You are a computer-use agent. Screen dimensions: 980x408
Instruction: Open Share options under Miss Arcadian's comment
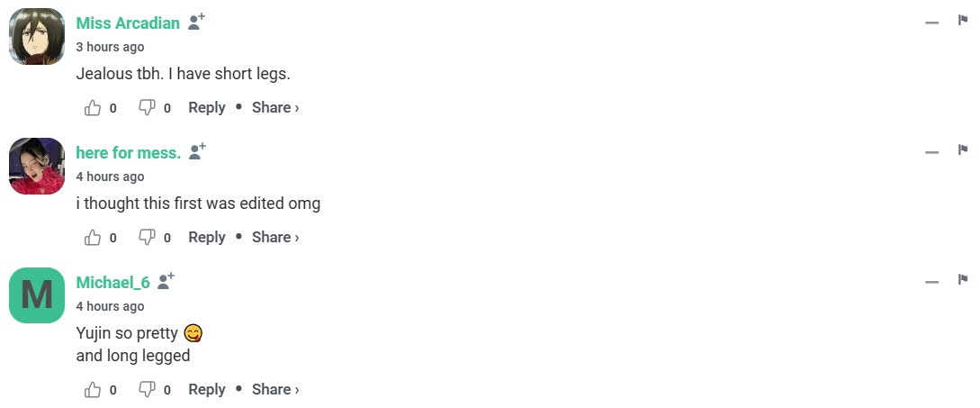[275, 108]
